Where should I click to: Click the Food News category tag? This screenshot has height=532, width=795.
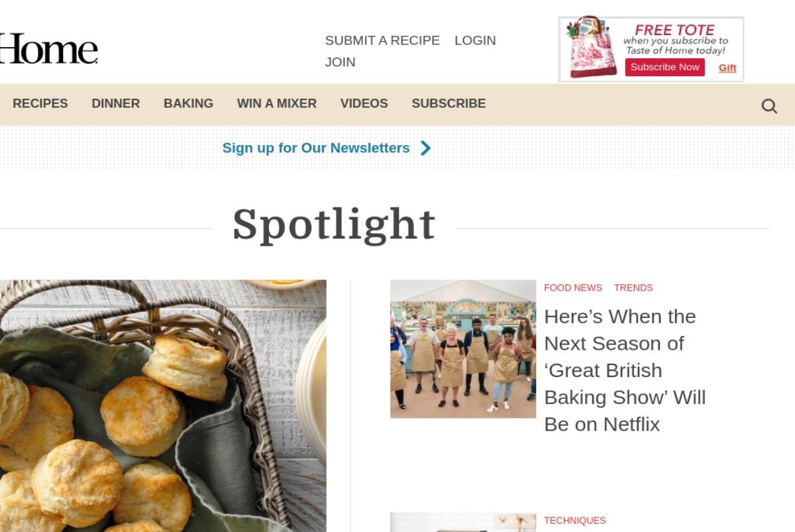click(x=573, y=288)
